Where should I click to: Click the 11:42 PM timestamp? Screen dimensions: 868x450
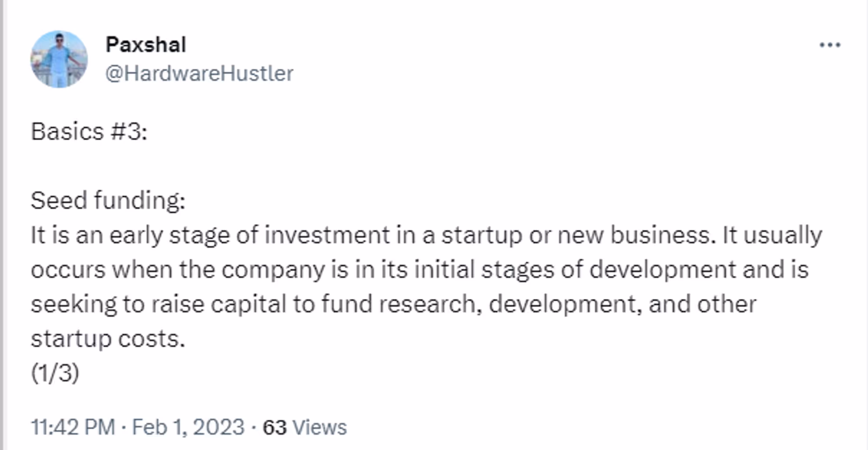(x=73, y=427)
